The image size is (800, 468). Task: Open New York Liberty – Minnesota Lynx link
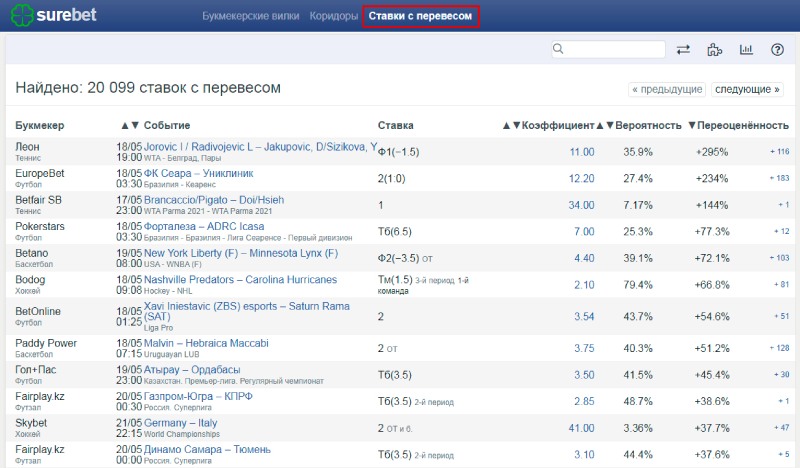tap(241, 253)
